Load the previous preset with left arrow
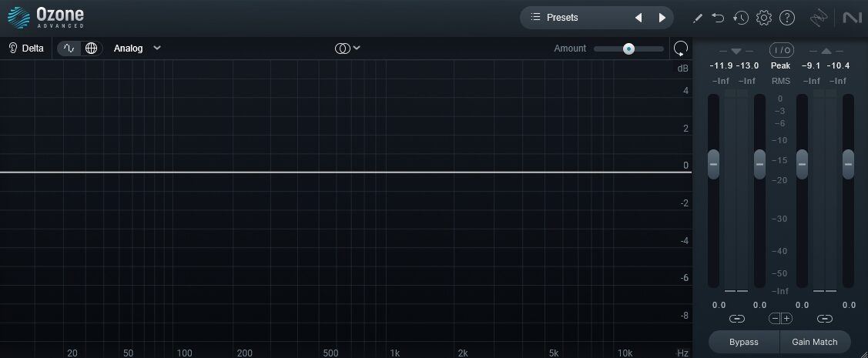This screenshot has height=358, width=868. coord(638,18)
